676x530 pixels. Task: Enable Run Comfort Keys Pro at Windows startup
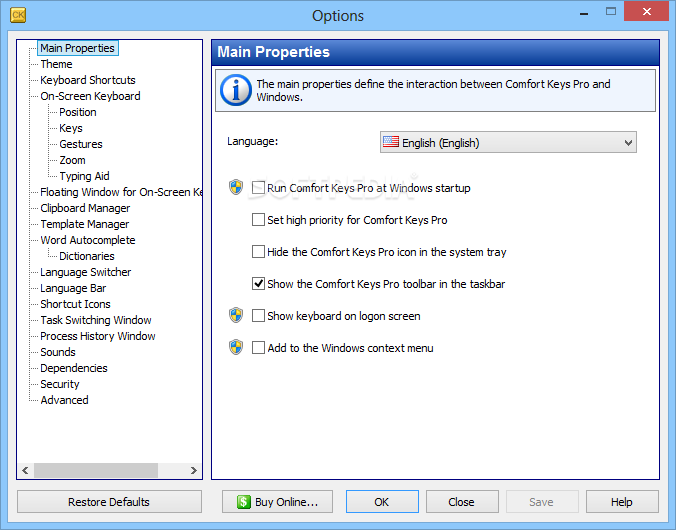pos(258,188)
